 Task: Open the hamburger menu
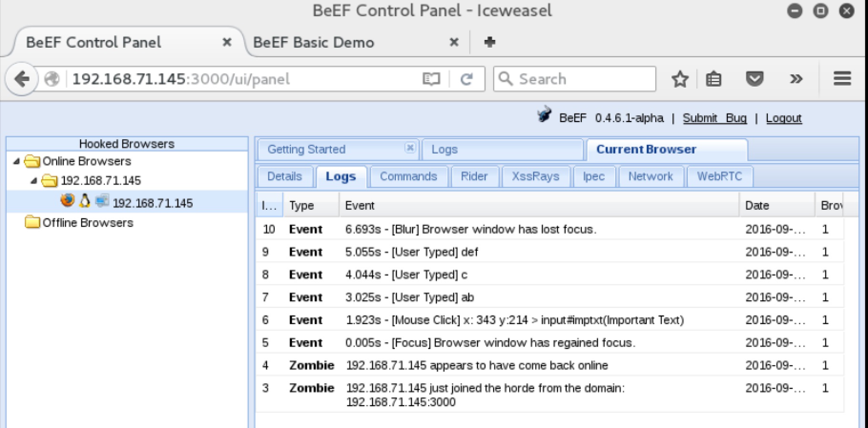tap(842, 79)
